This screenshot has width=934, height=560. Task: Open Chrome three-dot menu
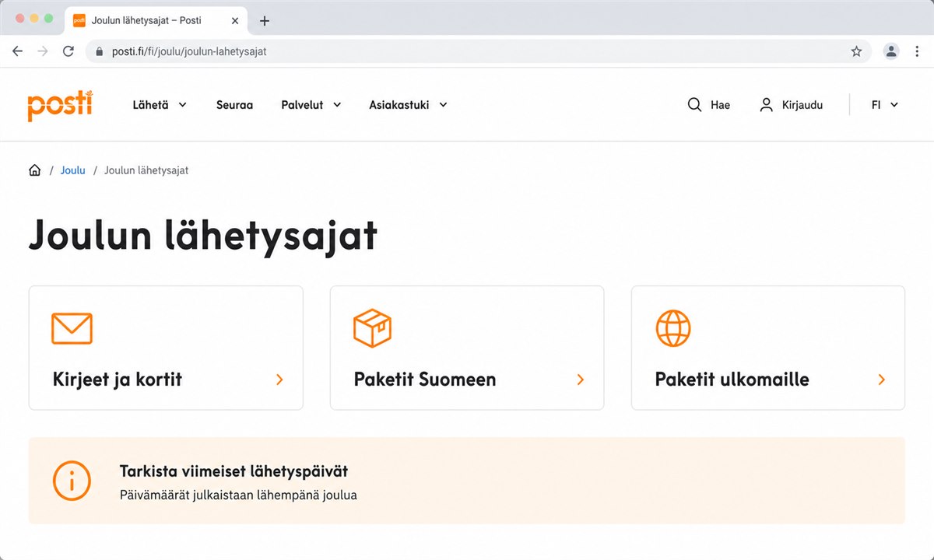coord(917,51)
